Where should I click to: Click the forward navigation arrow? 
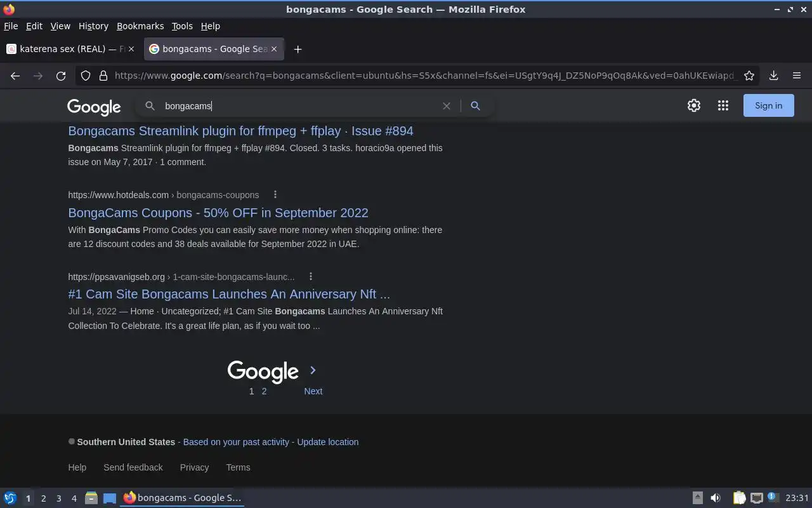38,76
